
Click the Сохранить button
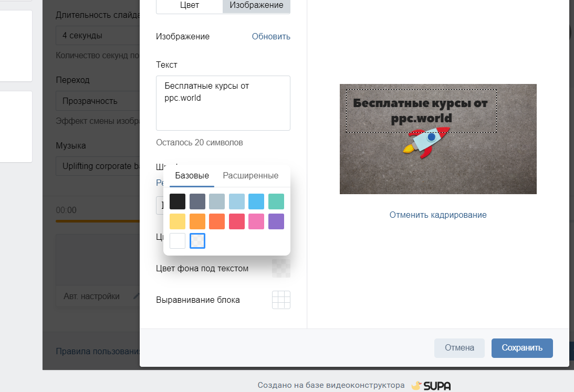pos(521,348)
